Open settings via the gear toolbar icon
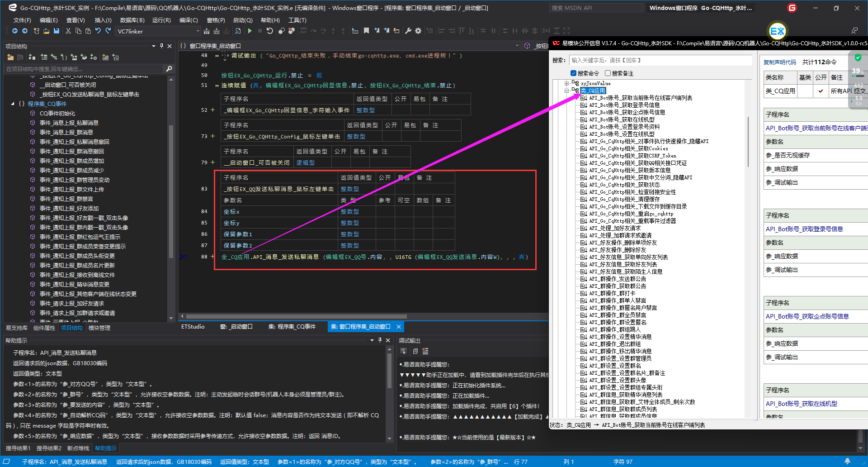This screenshot has width=868, height=467. tap(418, 31)
